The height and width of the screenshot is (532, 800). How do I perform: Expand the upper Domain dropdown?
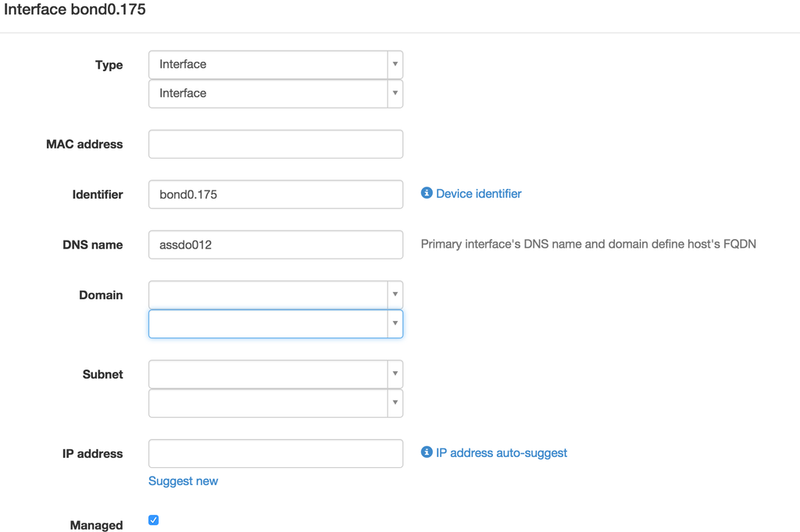(x=276, y=295)
